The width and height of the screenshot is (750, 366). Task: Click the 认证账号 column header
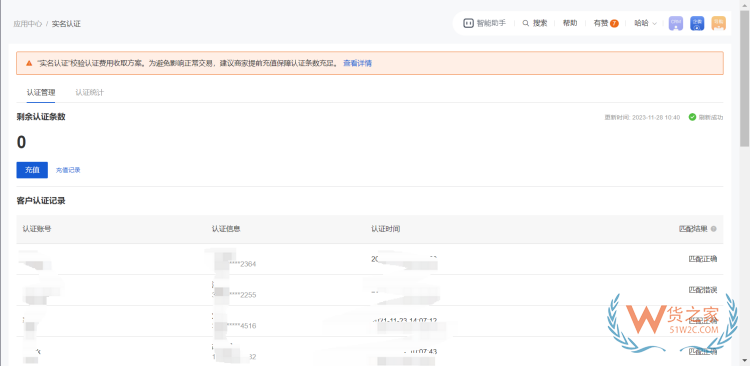tap(37, 229)
